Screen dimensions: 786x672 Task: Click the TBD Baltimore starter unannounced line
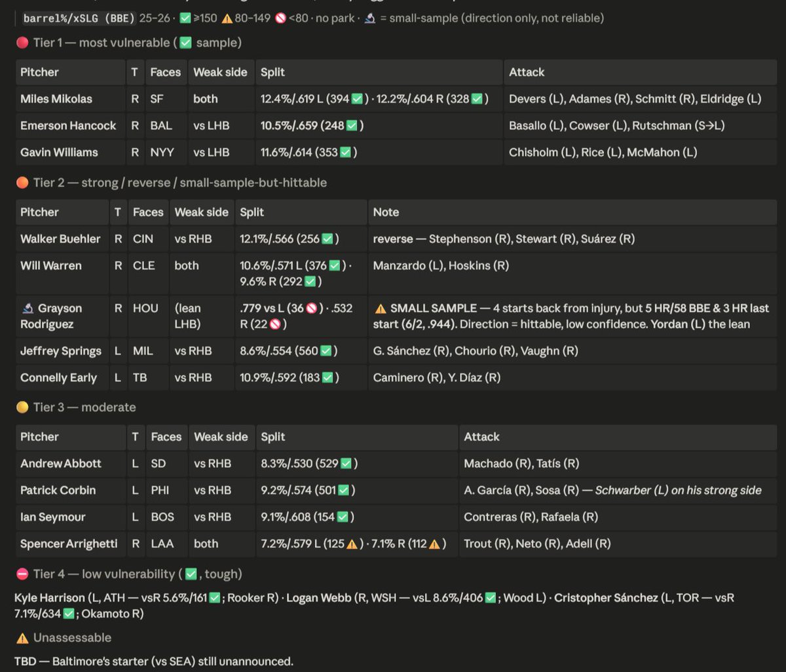[x=154, y=662]
